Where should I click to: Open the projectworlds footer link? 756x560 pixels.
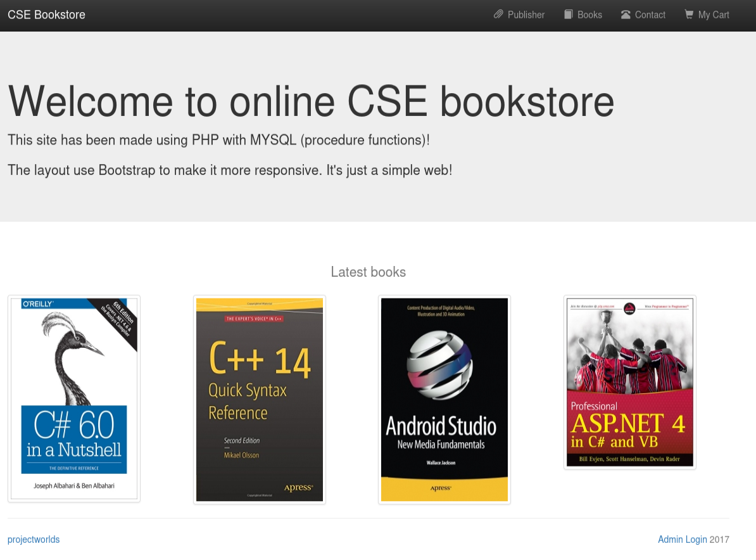34,540
